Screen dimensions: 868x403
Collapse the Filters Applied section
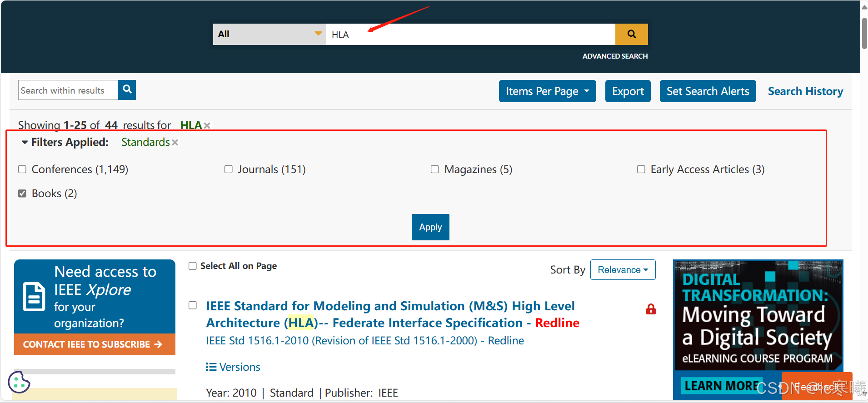click(25, 142)
